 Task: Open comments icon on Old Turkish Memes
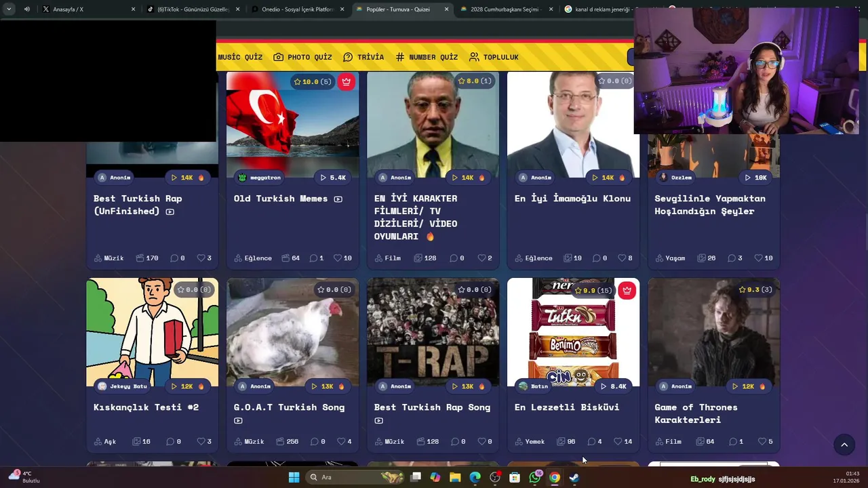point(314,258)
